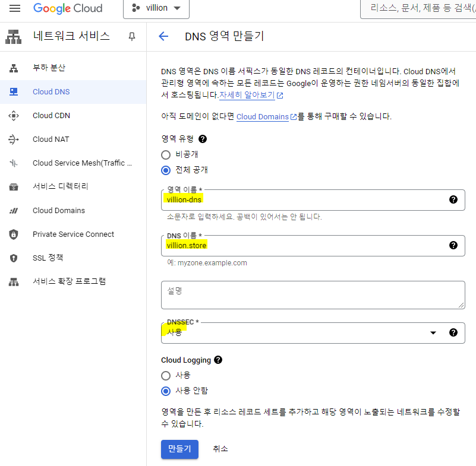Click the Cloud Service Mesh sidebar icon
Image resolution: width=476 pixels, height=466 pixels.
(14, 163)
